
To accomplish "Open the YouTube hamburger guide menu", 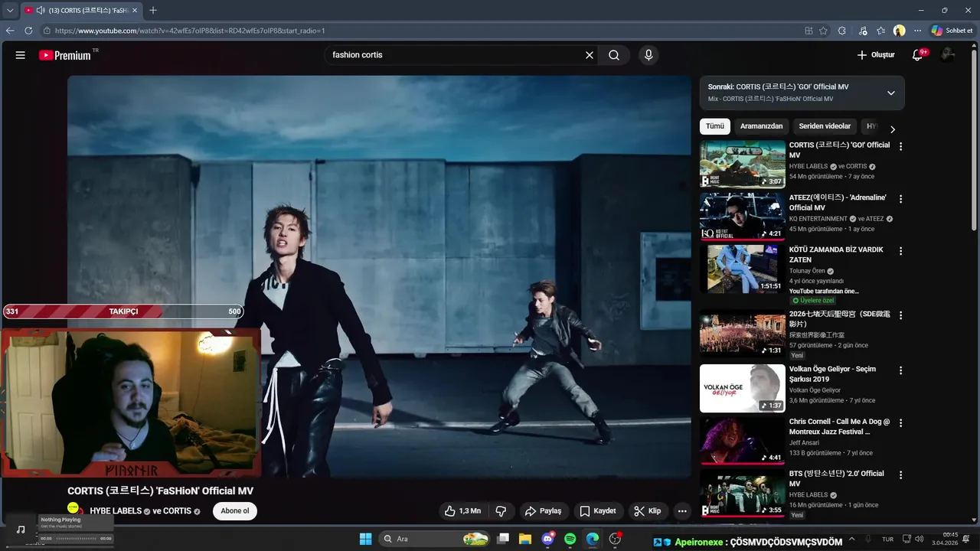I will tap(21, 55).
